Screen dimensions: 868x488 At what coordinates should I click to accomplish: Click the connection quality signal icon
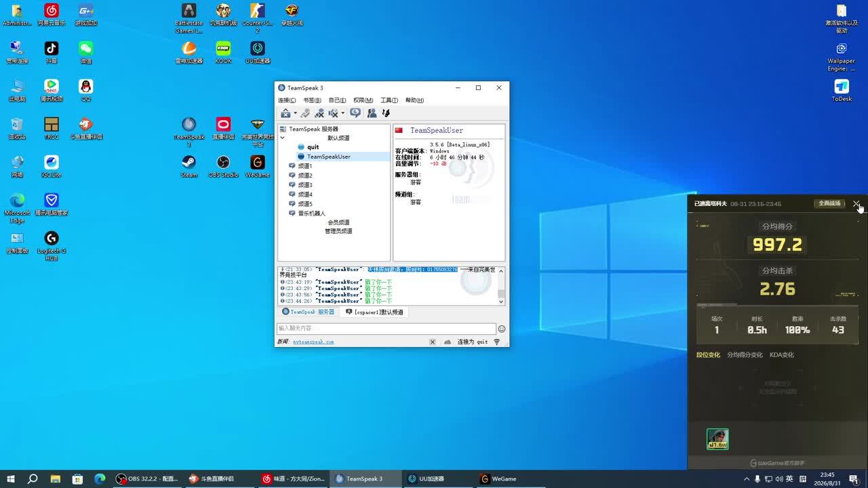(x=497, y=342)
